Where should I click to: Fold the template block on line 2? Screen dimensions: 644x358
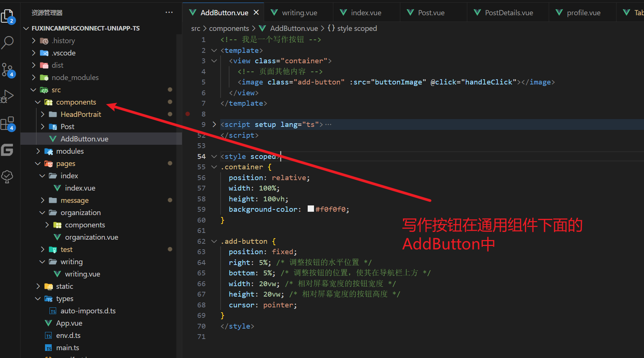coord(214,50)
